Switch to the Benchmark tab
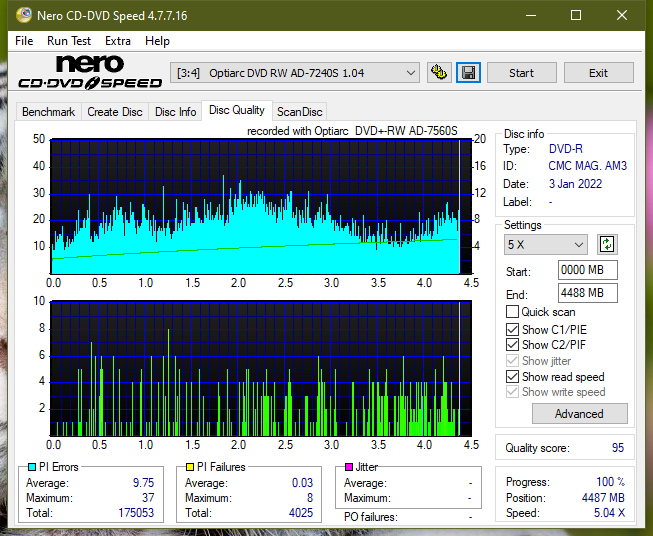 click(x=49, y=112)
